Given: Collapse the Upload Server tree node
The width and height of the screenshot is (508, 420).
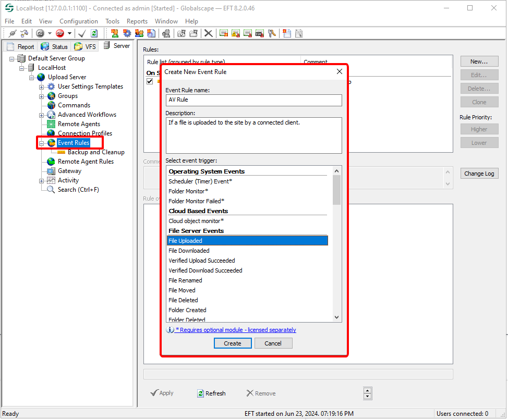Looking at the screenshot, I should pos(32,78).
